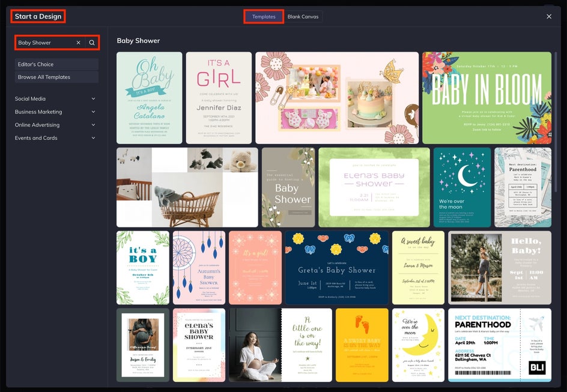The image size is (567, 392).
Task: Choose the crib and teddy bear collage
Action: 187,187
